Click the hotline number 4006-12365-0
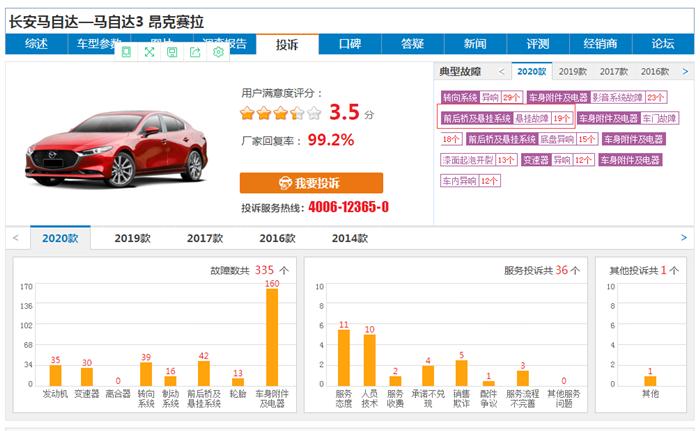Screen dimensions: 700x431 348,207
